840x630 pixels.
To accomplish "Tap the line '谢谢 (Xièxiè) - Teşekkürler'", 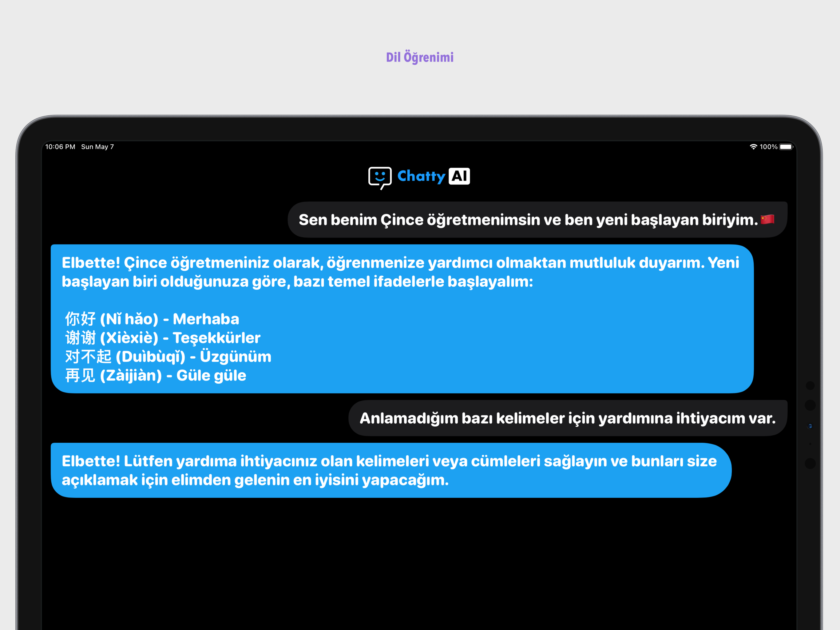I will click(163, 337).
